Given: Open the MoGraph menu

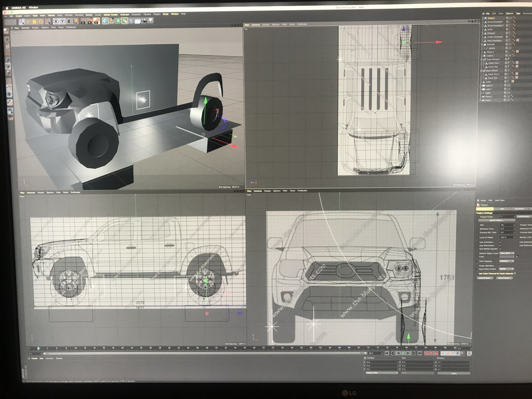Looking at the screenshot, I should pyautogui.click(x=125, y=15).
